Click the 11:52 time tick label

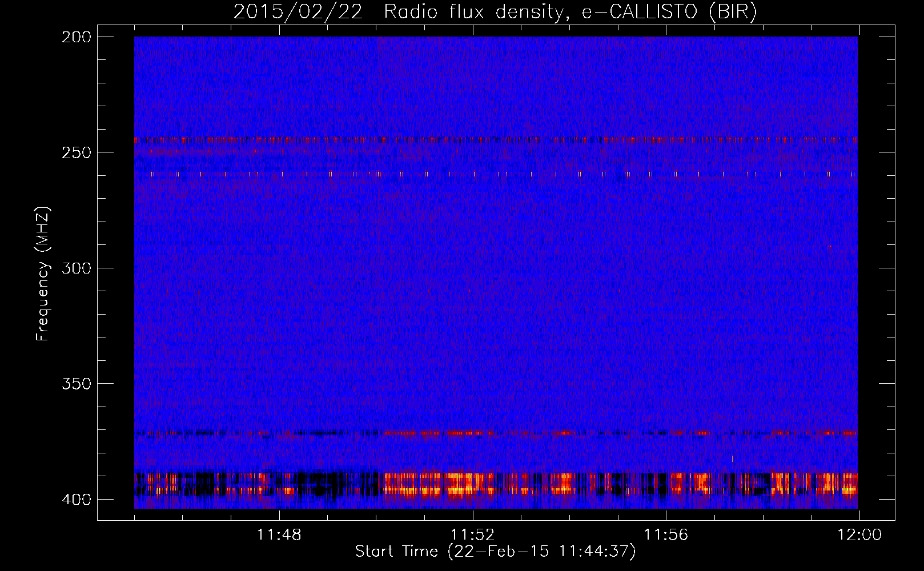(x=472, y=535)
